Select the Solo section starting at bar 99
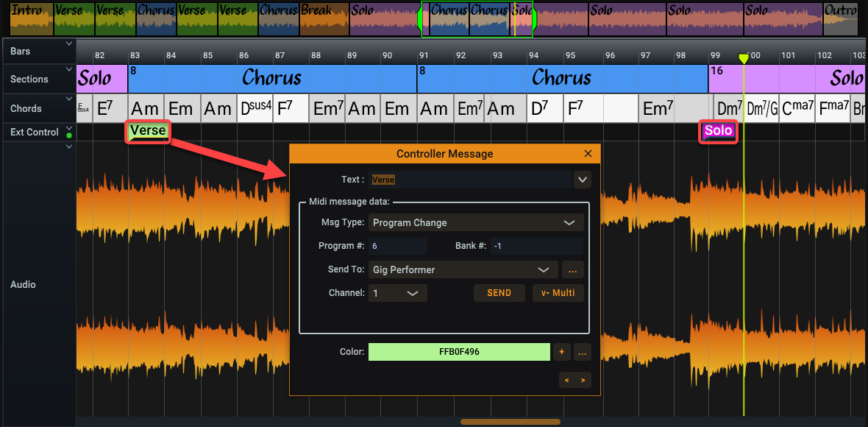Viewport: 868px width, 427px height. (x=786, y=79)
